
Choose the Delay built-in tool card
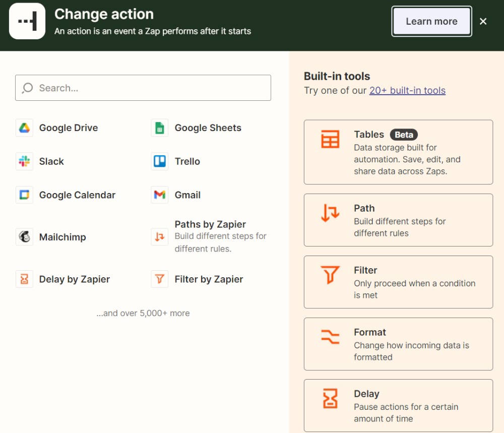[398, 406]
